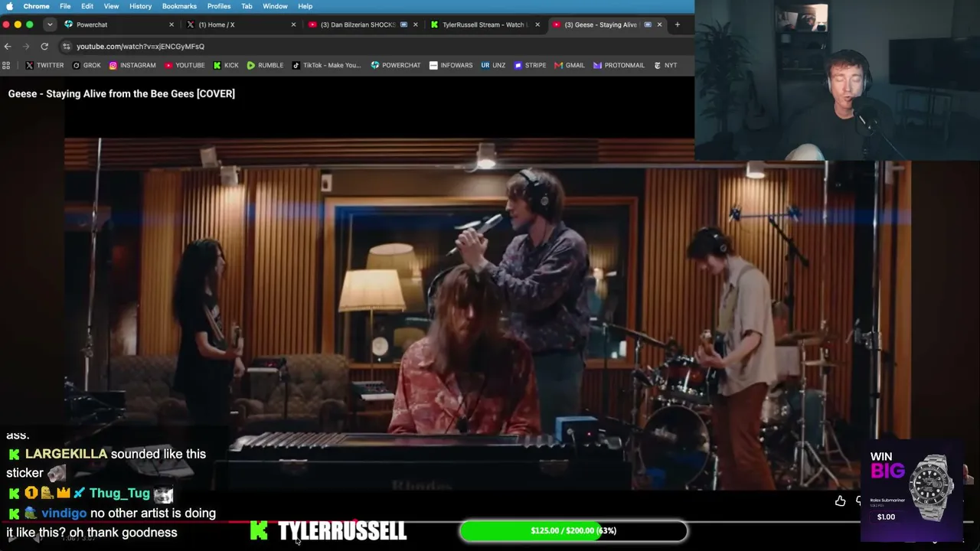Viewport: 980px width, 551px height.
Task: View site information icon in address bar
Action: (67, 46)
